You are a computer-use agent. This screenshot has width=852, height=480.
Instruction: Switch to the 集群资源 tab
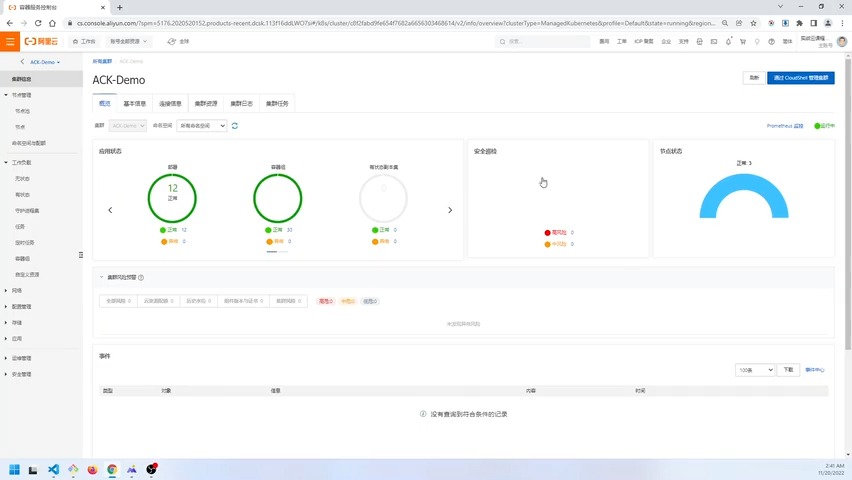206,103
